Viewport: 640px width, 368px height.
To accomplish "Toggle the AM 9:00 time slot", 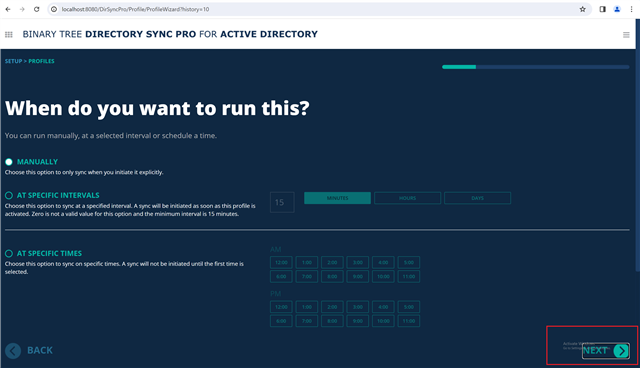I will [x=358, y=276].
